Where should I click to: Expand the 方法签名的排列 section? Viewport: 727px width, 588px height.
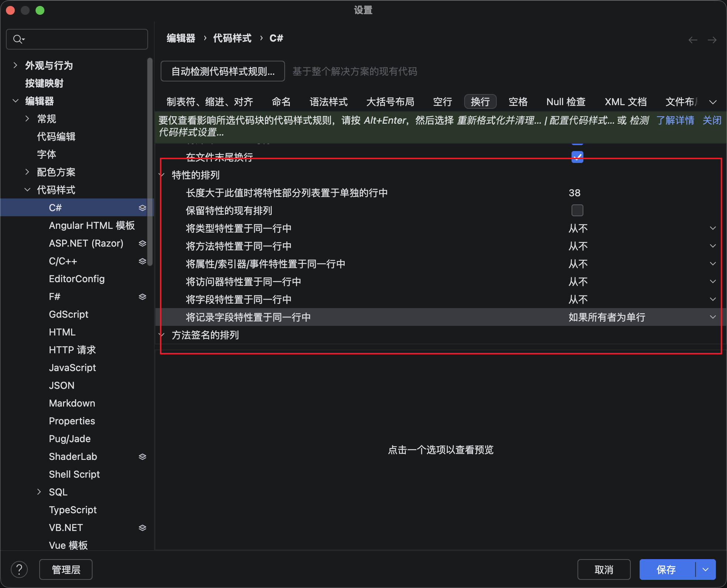click(162, 335)
